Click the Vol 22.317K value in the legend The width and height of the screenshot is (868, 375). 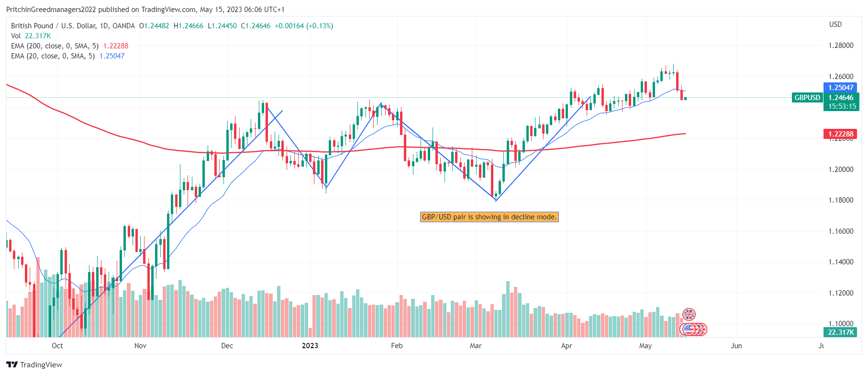pos(38,36)
